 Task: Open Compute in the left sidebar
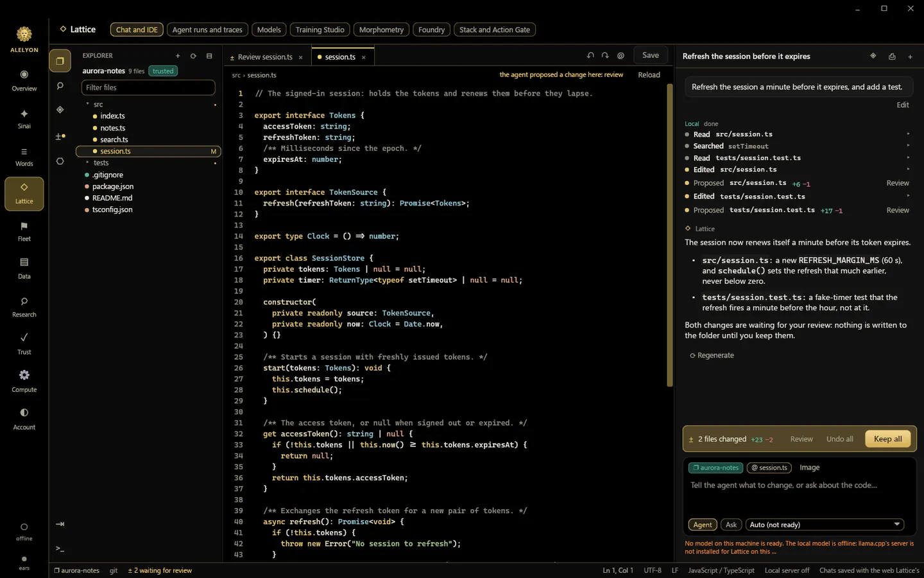[x=24, y=381]
